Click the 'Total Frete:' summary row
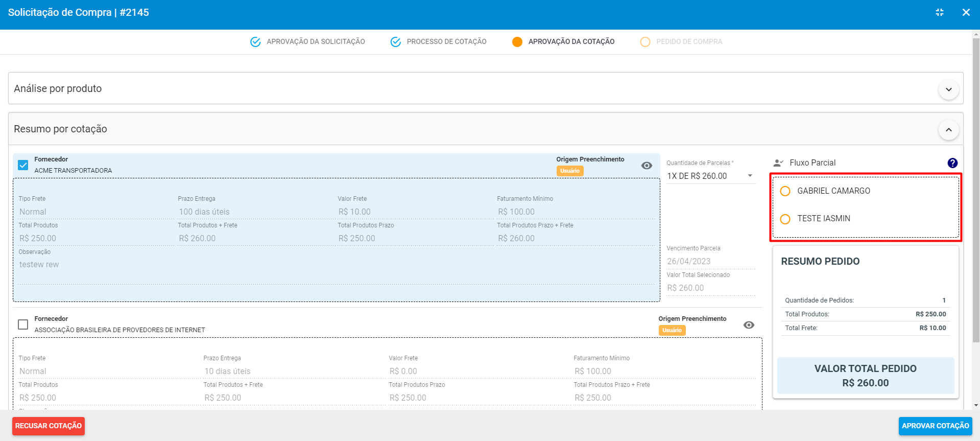This screenshot has height=441, width=980. point(866,328)
